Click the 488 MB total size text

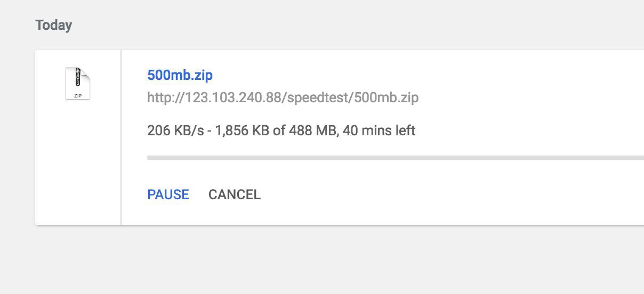(312, 130)
